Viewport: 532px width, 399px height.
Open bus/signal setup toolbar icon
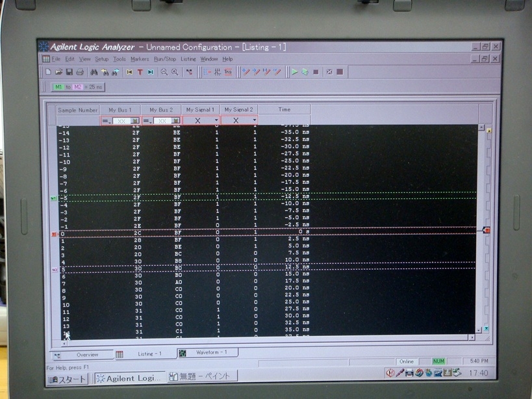tap(207, 72)
